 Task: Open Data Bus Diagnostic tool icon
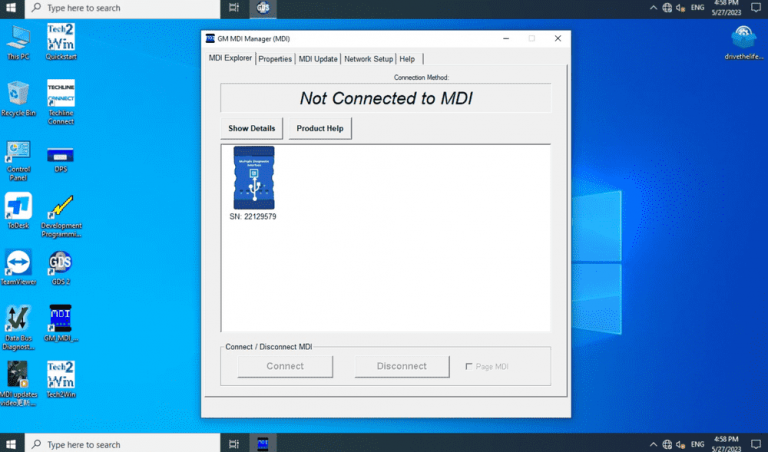(x=18, y=320)
